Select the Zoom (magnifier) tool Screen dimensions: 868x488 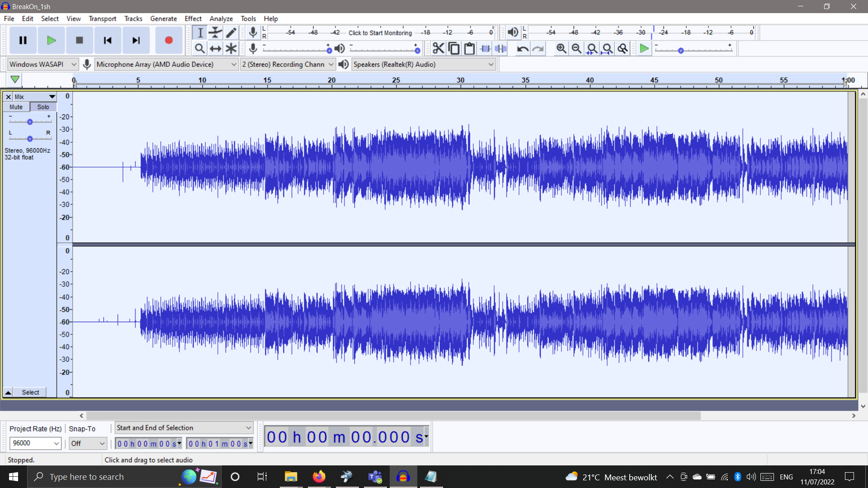pyautogui.click(x=200, y=48)
